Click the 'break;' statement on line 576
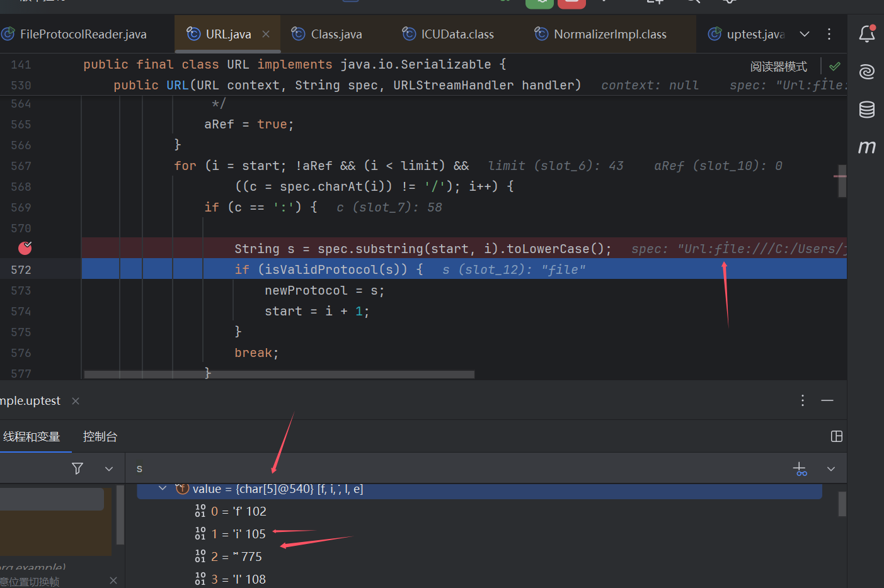The width and height of the screenshot is (884, 588). (x=256, y=353)
